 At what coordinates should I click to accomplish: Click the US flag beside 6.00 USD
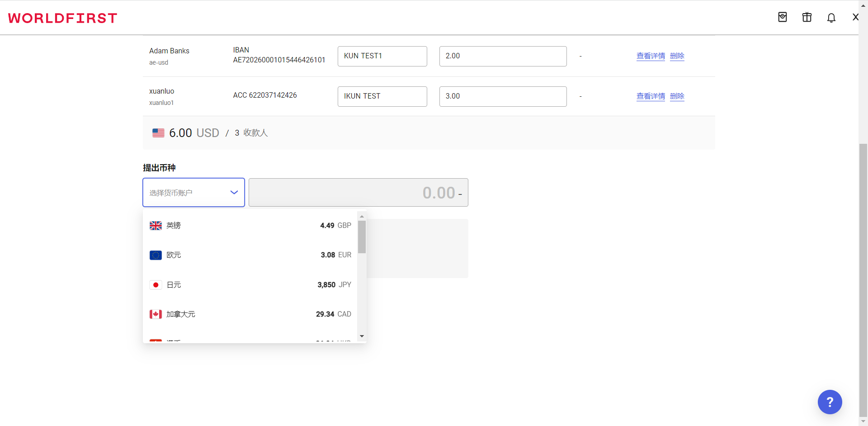click(x=158, y=133)
